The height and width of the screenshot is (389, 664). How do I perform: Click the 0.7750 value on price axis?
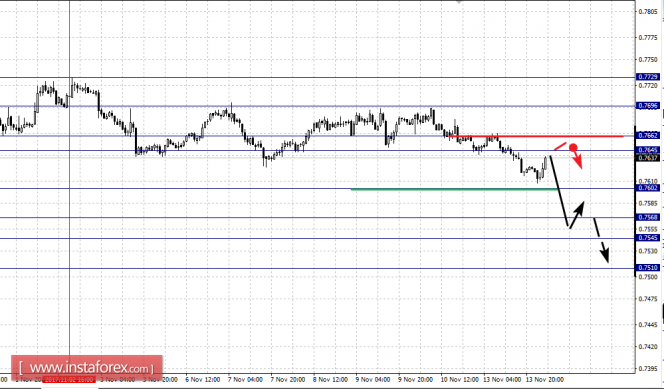648,60
